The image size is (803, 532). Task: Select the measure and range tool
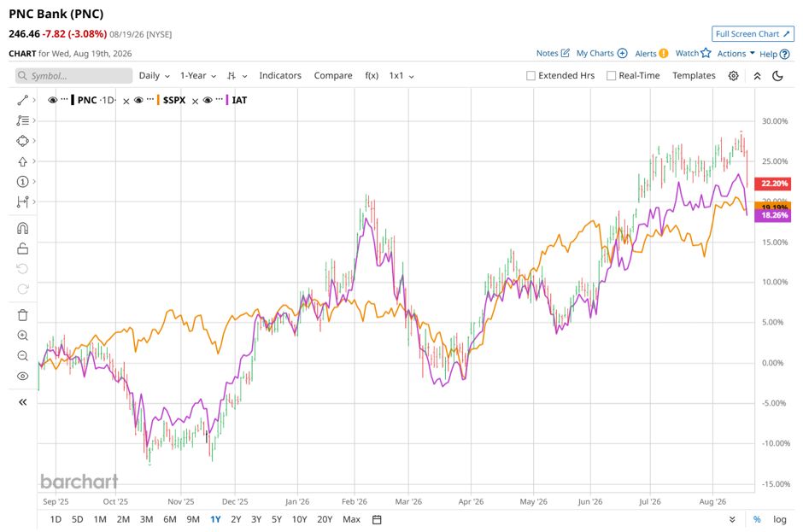click(22, 202)
